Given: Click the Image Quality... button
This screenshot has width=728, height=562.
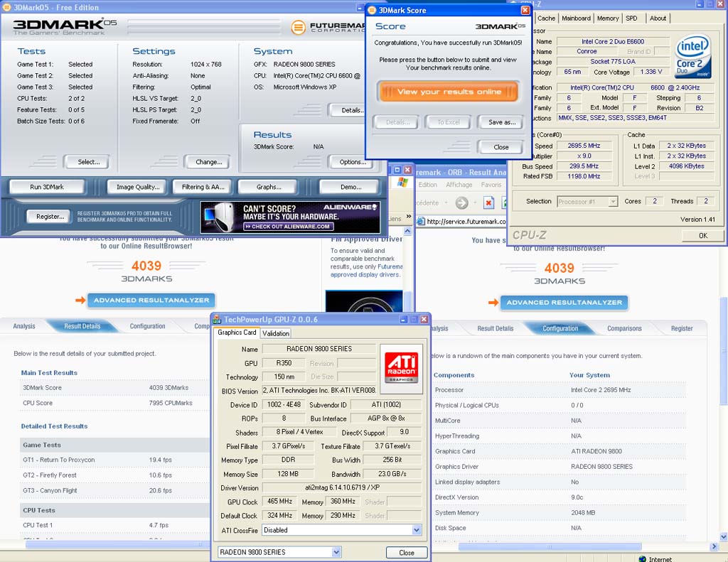Looking at the screenshot, I should pyautogui.click(x=137, y=187).
